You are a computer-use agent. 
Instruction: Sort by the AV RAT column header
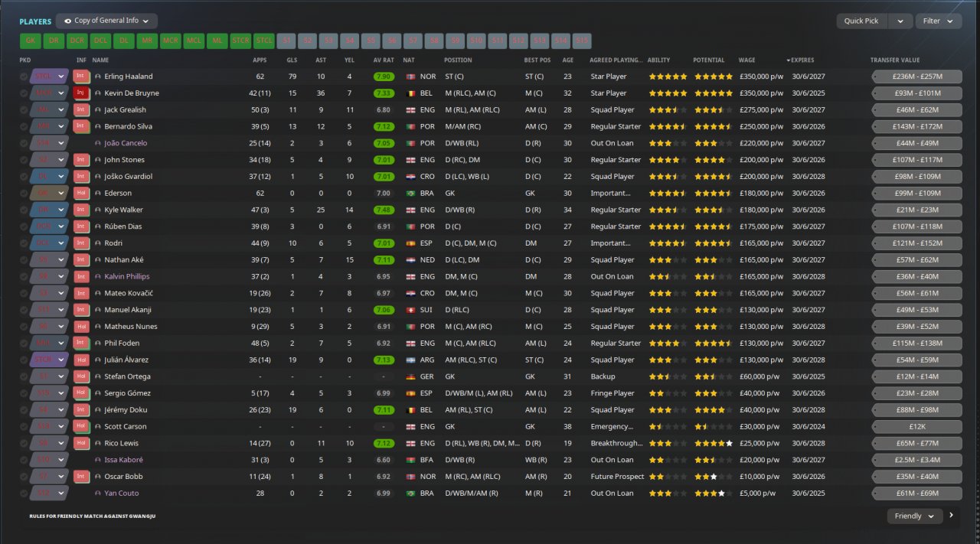pos(384,60)
